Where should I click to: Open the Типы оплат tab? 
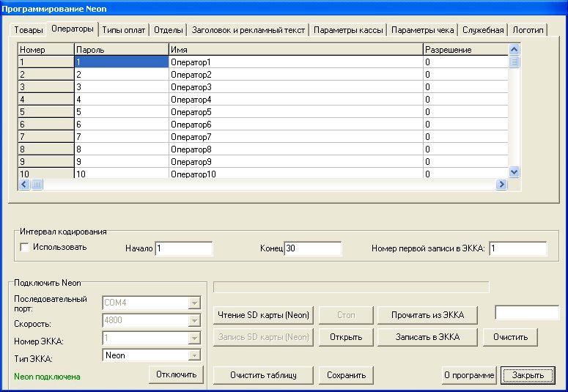tap(124, 30)
